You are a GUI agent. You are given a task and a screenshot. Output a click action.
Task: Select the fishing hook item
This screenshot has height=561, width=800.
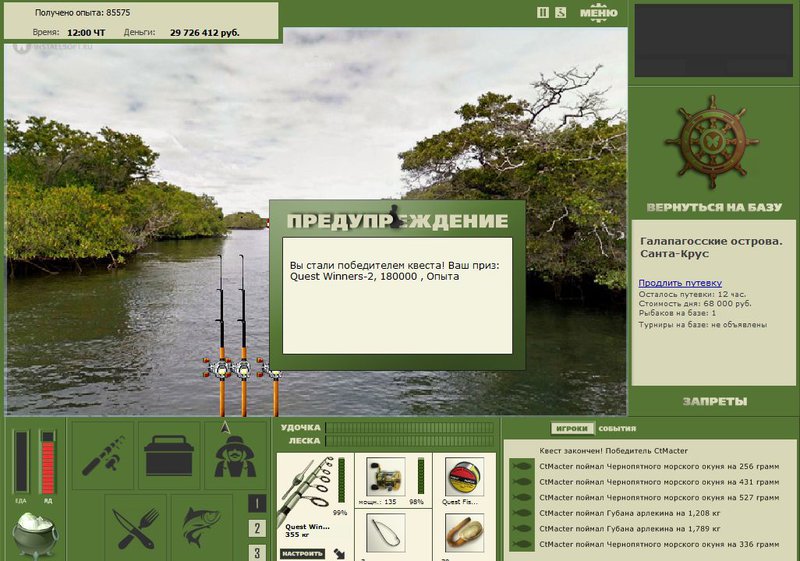[386, 533]
